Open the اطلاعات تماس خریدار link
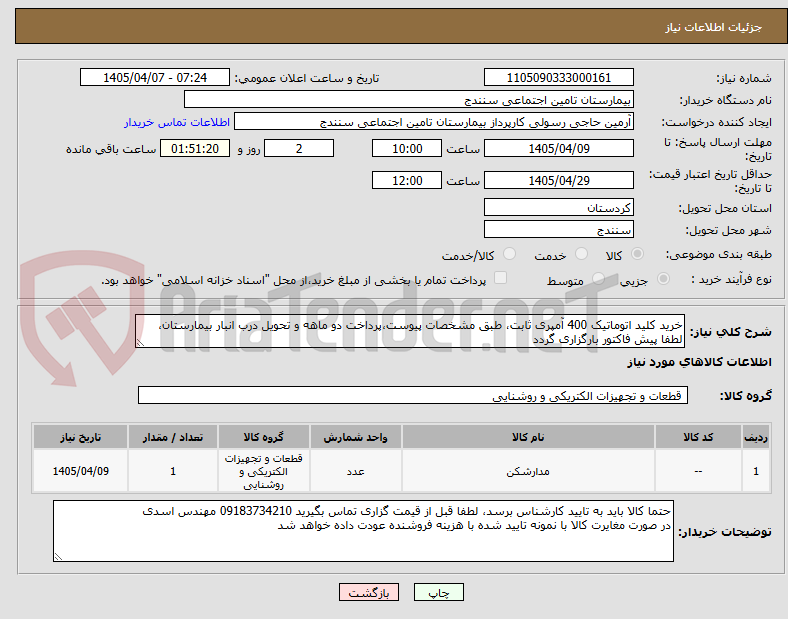Screen dimensions: 788x619 pyautogui.click(x=177, y=122)
